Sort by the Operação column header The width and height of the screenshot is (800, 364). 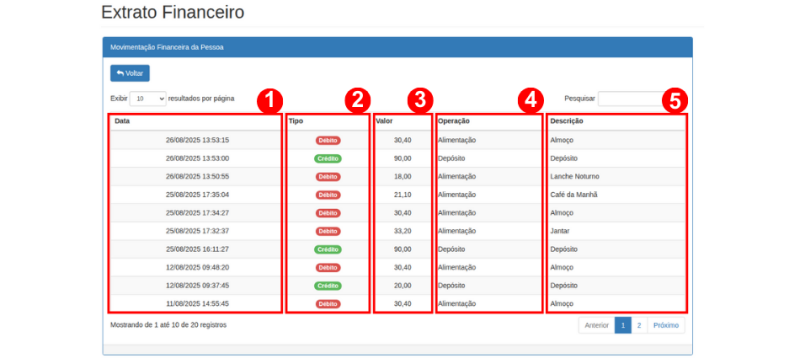point(489,122)
